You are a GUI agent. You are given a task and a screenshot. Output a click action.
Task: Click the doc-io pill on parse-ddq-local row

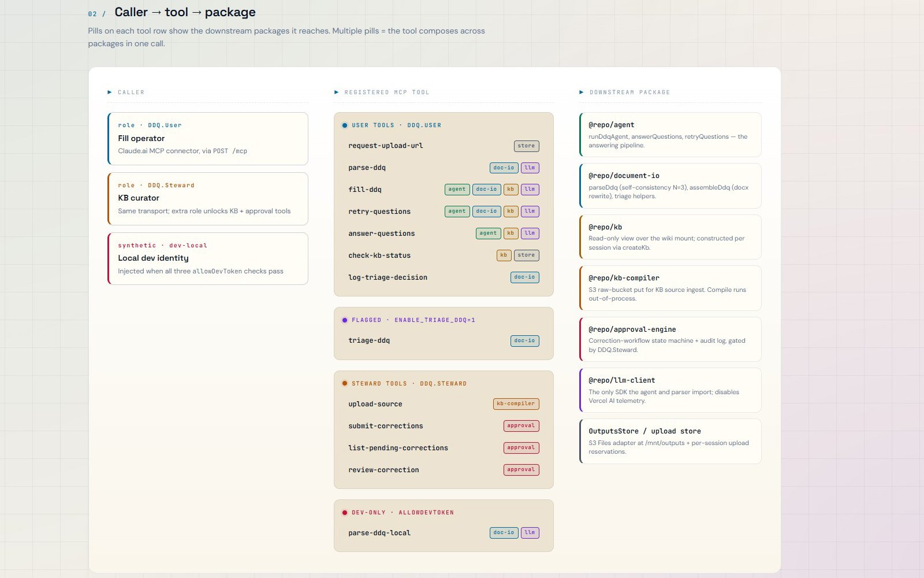(504, 533)
